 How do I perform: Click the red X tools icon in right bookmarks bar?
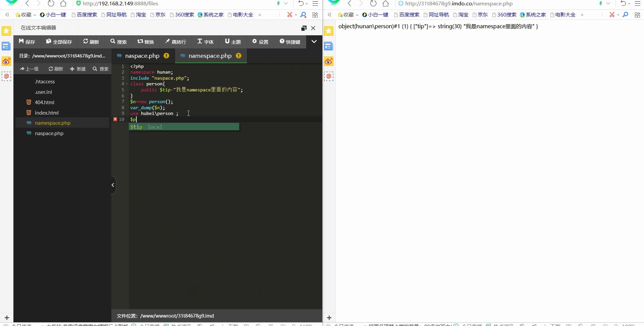[612, 15]
